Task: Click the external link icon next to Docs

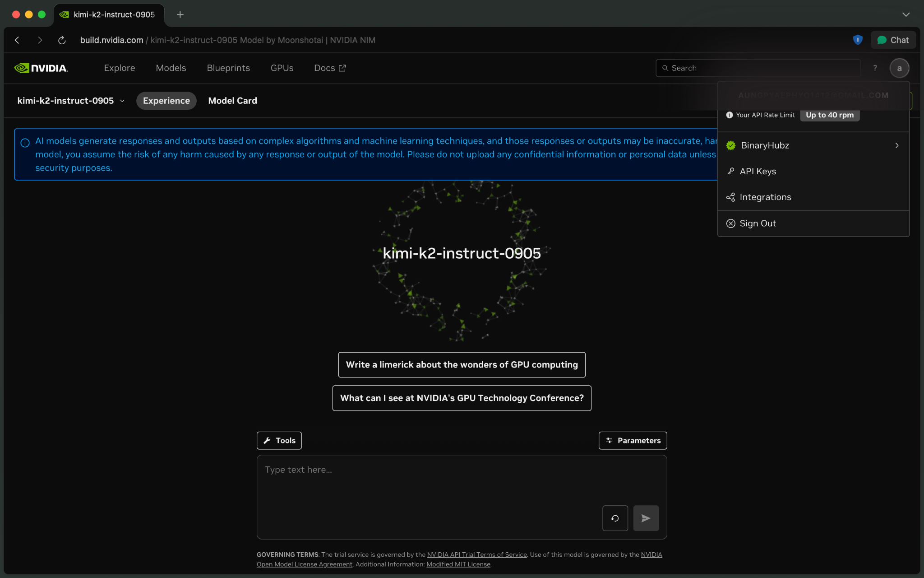Action: point(342,68)
